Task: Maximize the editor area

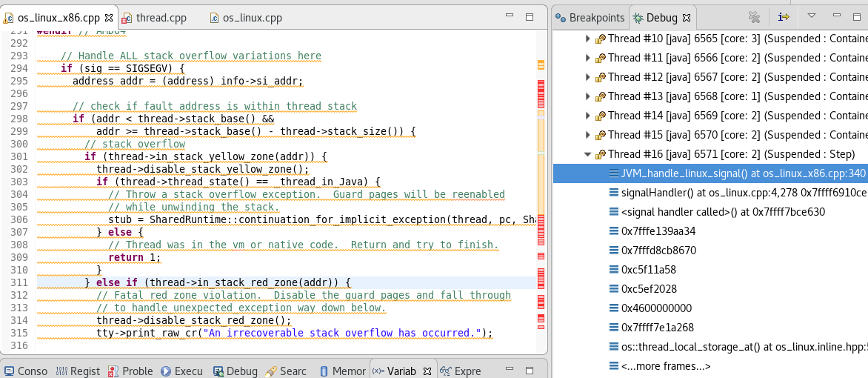Action: (530, 17)
